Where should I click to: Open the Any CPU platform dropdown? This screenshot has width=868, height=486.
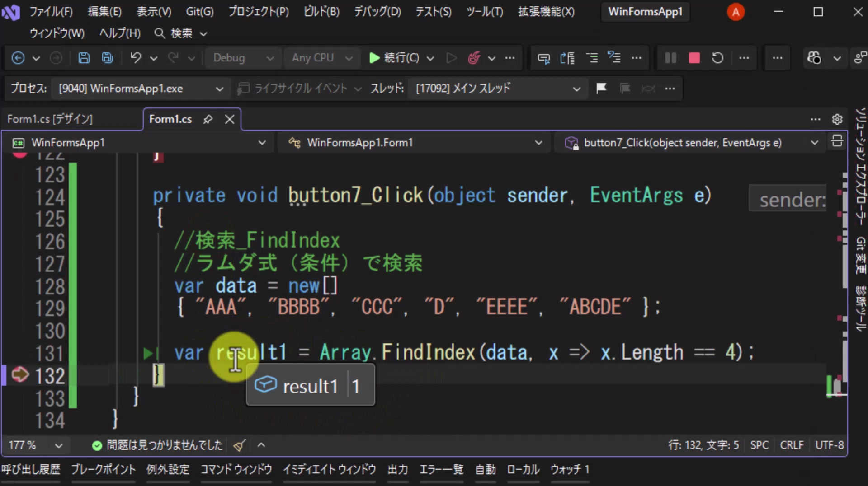tap(321, 58)
